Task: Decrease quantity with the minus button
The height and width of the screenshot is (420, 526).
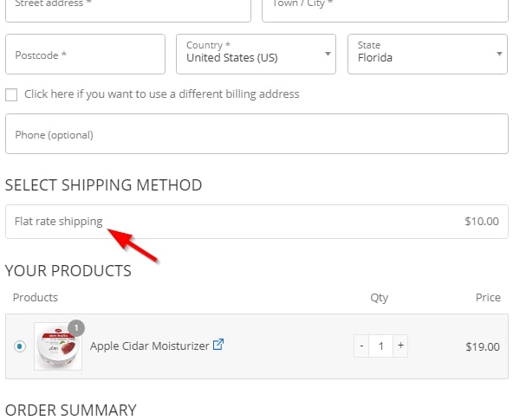Action: pos(361,346)
